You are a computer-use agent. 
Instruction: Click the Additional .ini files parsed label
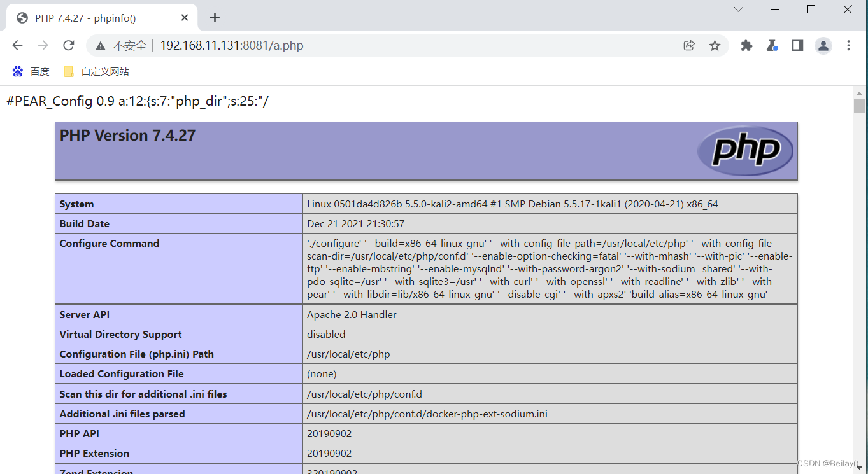pos(122,414)
